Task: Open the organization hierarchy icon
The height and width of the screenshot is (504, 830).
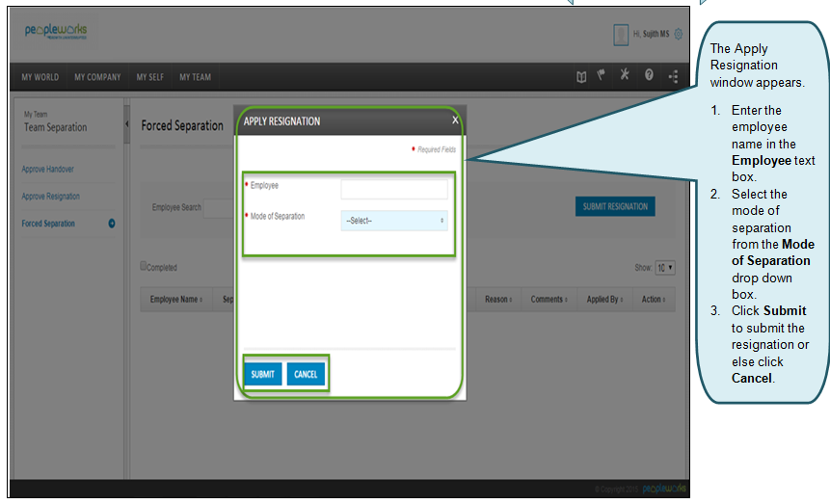Action: [673, 77]
